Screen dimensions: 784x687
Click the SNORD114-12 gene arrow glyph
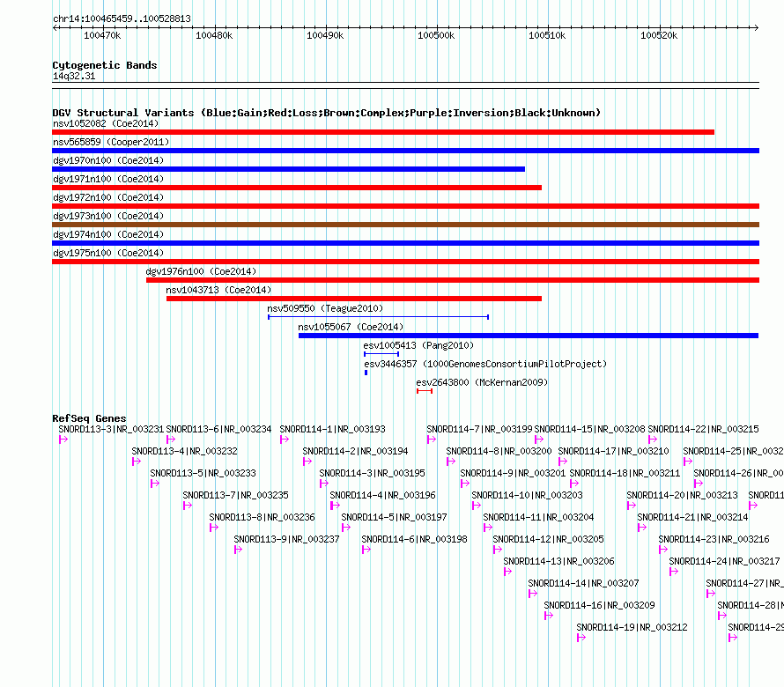pos(498,550)
